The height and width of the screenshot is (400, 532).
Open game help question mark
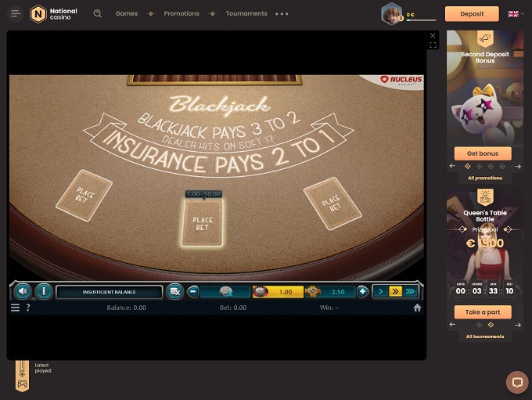tap(28, 308)
